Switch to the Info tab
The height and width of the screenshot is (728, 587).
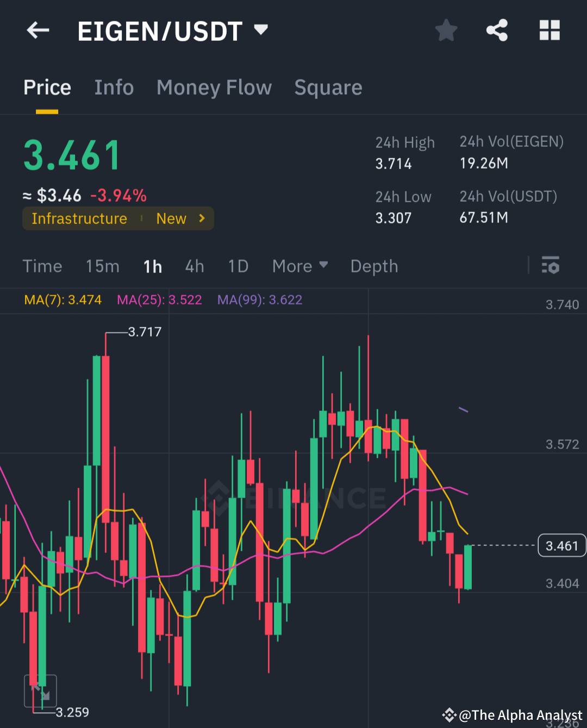click(x=114, y=87)
